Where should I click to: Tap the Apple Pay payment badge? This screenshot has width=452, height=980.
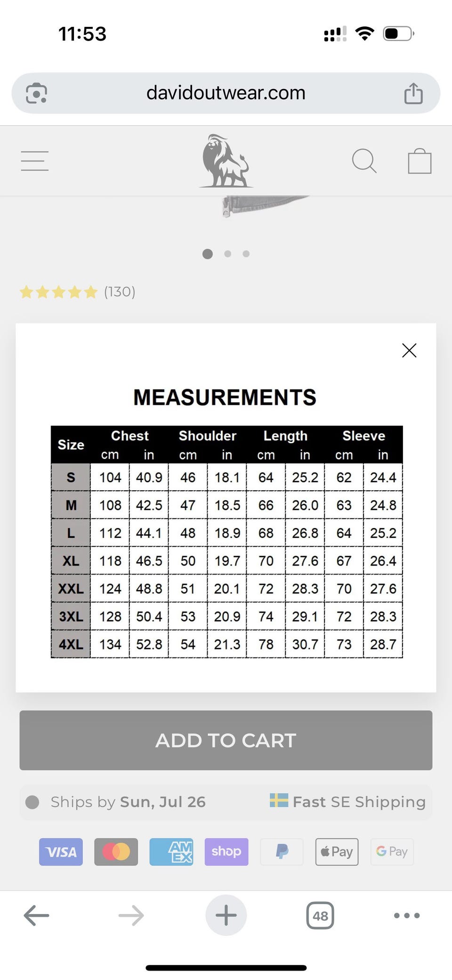point(337,851)
